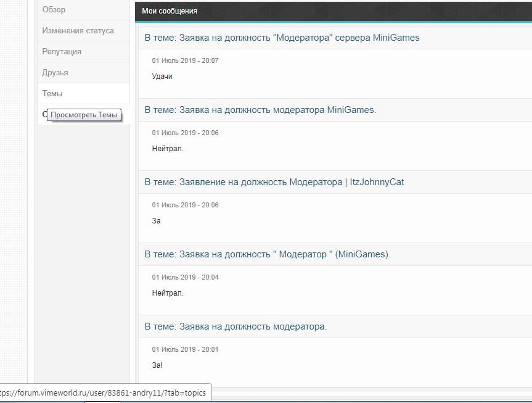Open topic Заявка на должность " Модератор " (MiniGames).
532x403 pixels.
(268, 254)
